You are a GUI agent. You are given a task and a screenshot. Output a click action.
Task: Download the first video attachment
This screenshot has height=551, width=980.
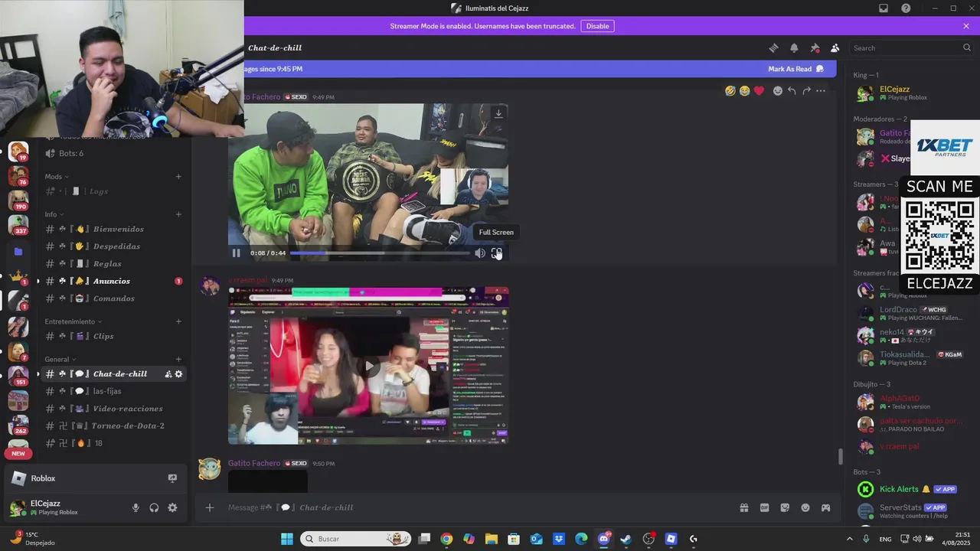click(498, 113)
